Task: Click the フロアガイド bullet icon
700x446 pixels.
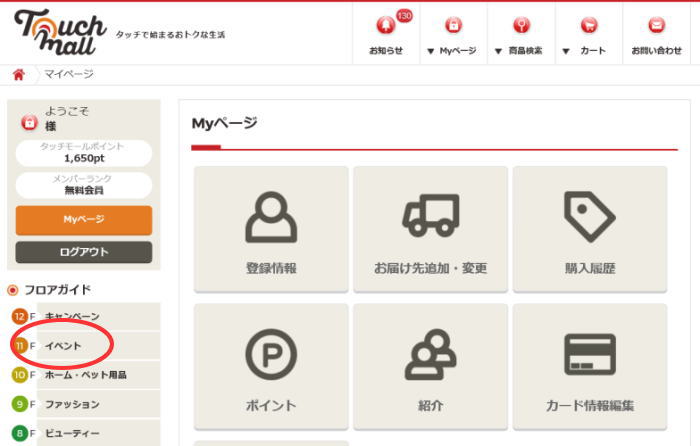Action: click(x=13, y=290)
